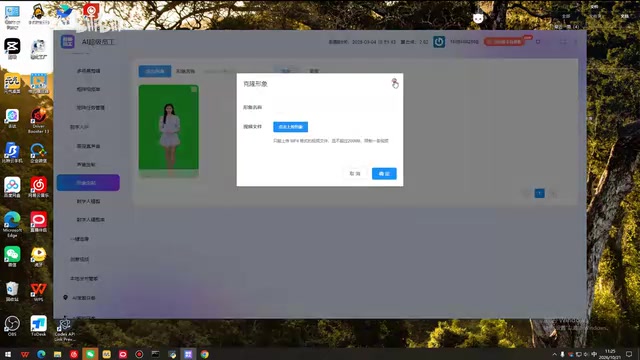Open Driver Booster 13 desktop shortcut
The height and width of the screenshot is (360, 640).
tap(38, 120)
